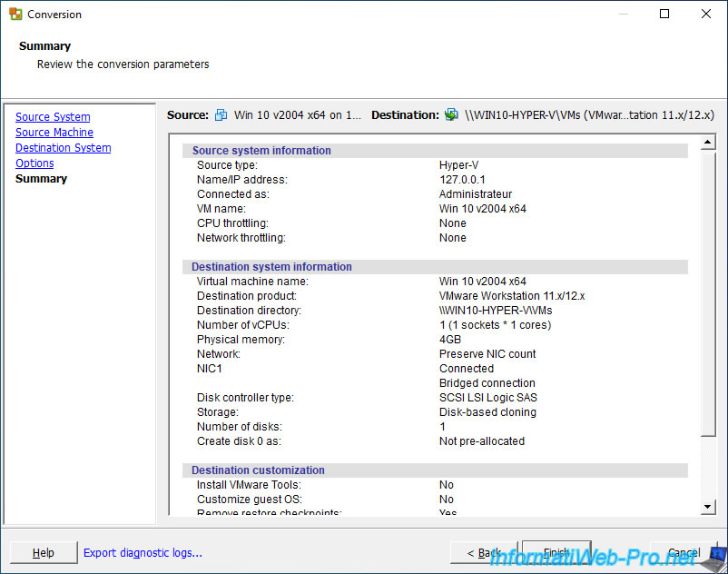Screen dimensions: 728x574
Task: Click the \\WIN10-HYPER-V\VMs directory value
Action: click(496, 311)
